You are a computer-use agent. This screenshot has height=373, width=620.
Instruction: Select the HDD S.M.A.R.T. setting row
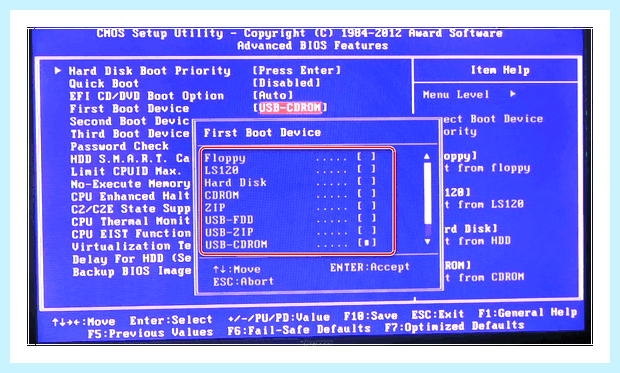(130, 159)
